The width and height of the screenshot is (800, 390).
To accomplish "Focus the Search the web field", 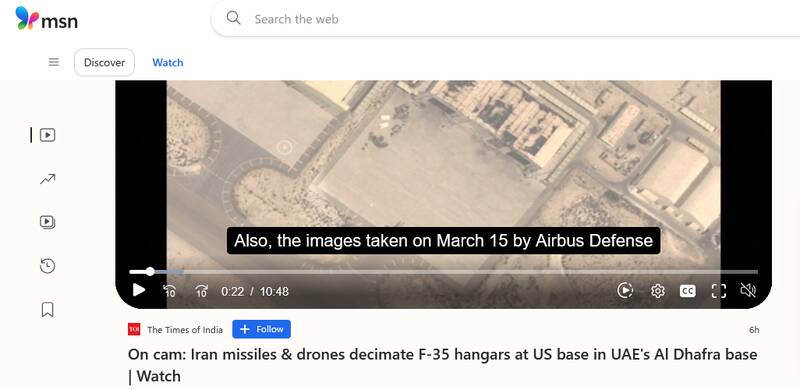I will point(505,19).
